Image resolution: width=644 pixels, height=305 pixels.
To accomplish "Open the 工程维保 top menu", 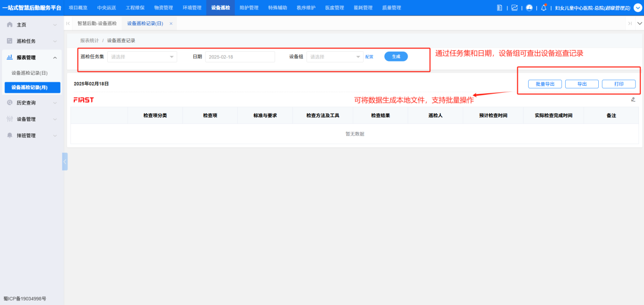I will tap(135, 8).
